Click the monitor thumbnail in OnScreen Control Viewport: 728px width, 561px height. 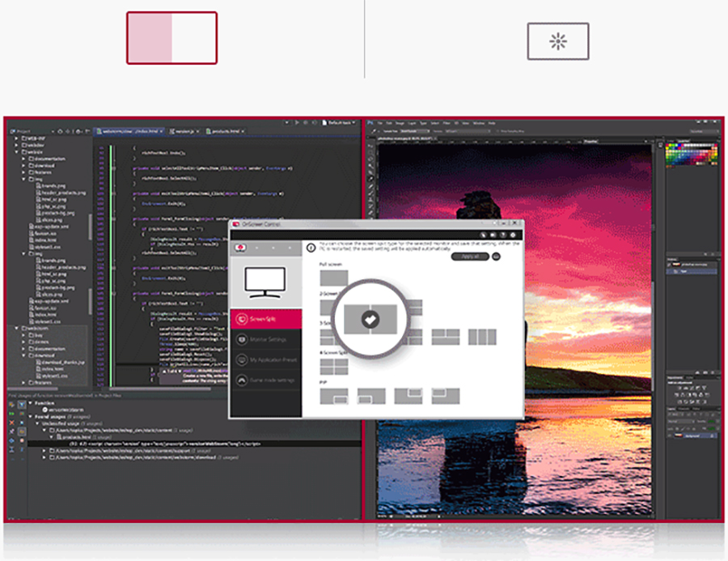[x=265, y=283]
